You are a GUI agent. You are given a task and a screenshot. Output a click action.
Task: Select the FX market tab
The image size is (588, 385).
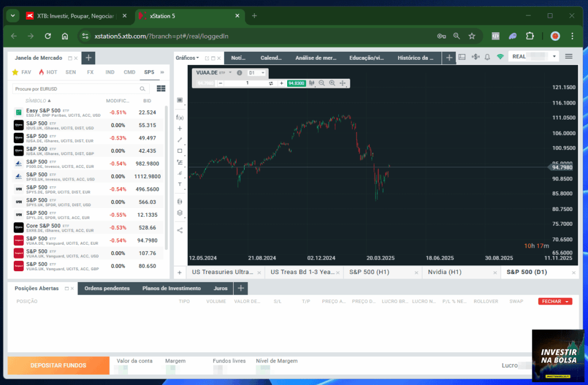(x=90, y=72)
